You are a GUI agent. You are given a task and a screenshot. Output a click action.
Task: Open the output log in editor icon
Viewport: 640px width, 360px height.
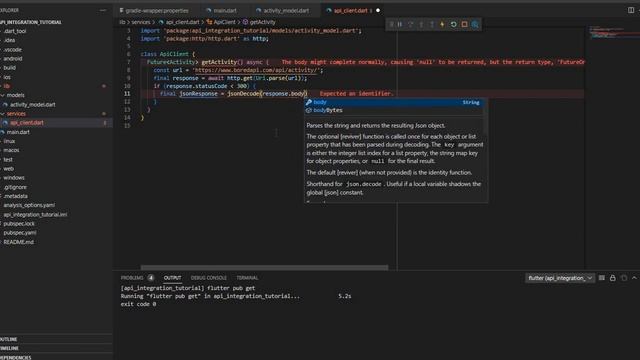point(624,278)
